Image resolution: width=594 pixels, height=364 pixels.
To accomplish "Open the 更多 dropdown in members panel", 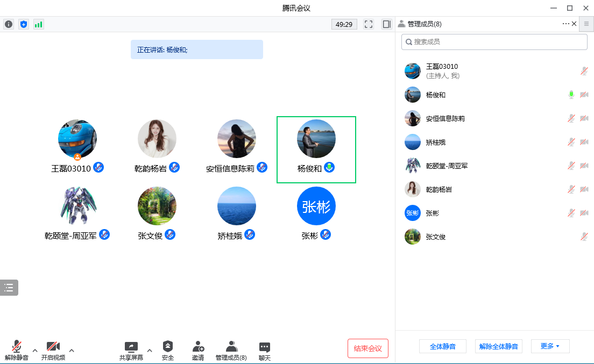I will (x=550, y=346).
